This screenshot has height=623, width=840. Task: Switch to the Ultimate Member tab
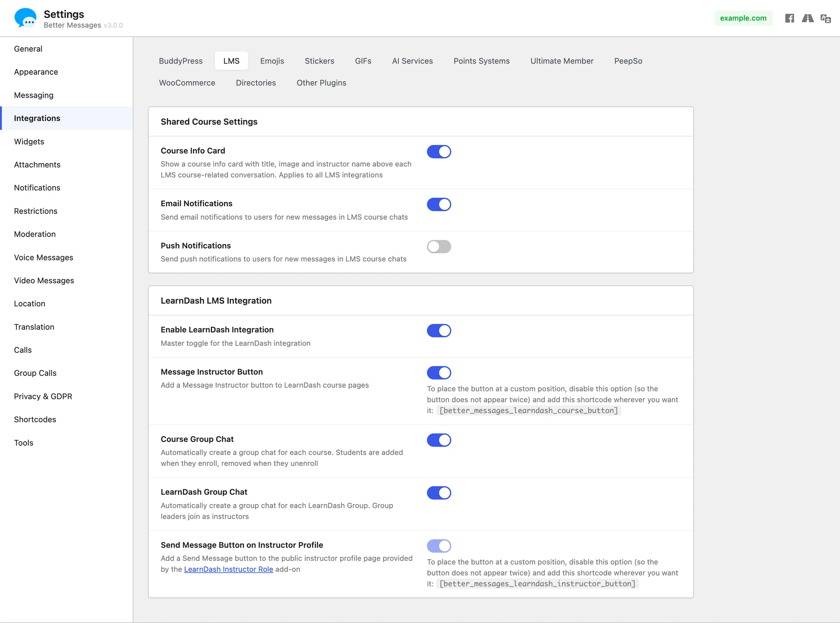(x=562, y=61)
